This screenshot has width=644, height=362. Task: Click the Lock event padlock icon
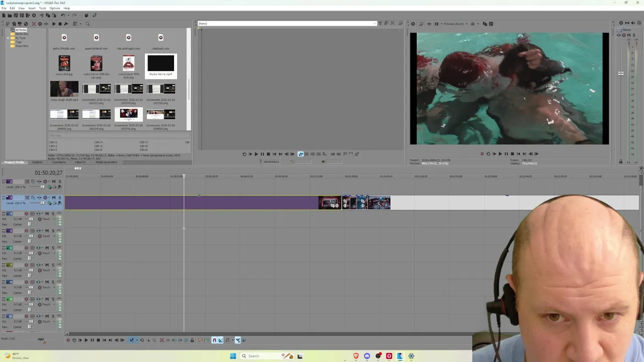click(x=192, y=340)
